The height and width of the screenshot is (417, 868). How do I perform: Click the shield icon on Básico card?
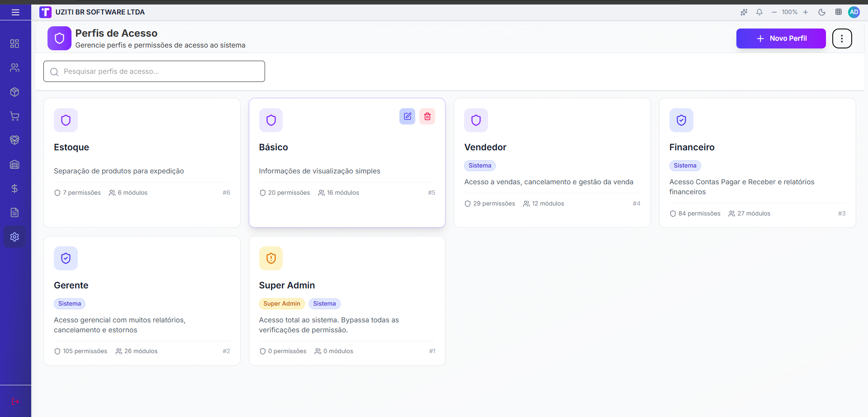271,120
